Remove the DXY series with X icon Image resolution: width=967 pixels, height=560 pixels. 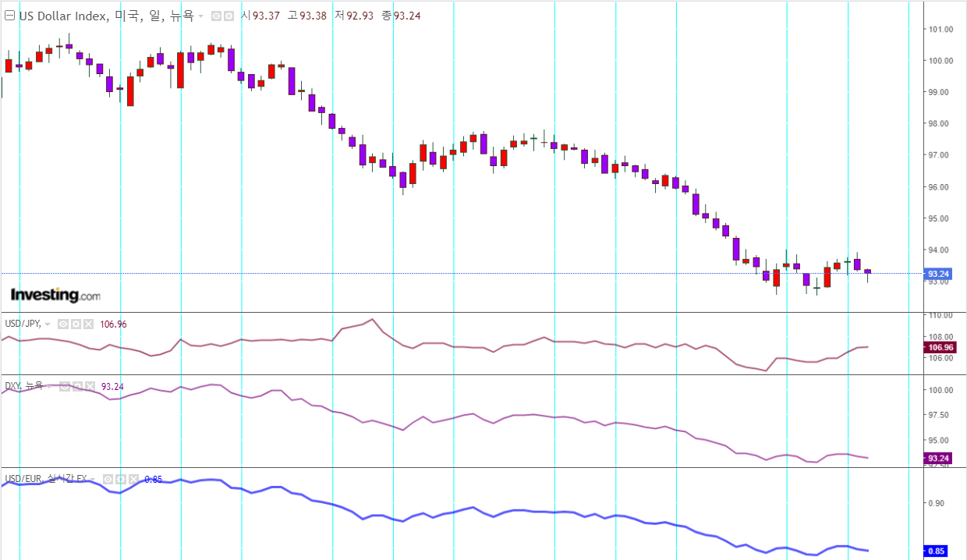tap(90, 387)
